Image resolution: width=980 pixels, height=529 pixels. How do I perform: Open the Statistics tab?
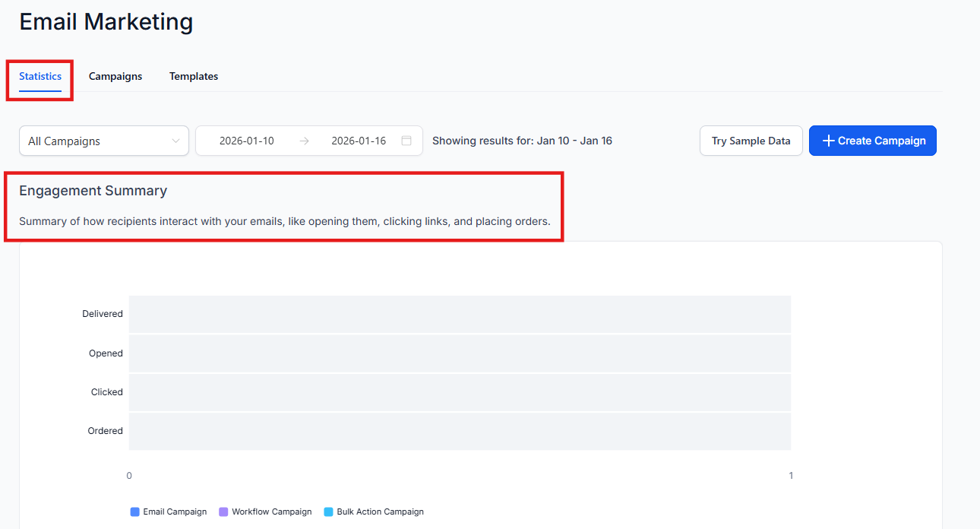[40, 76]
